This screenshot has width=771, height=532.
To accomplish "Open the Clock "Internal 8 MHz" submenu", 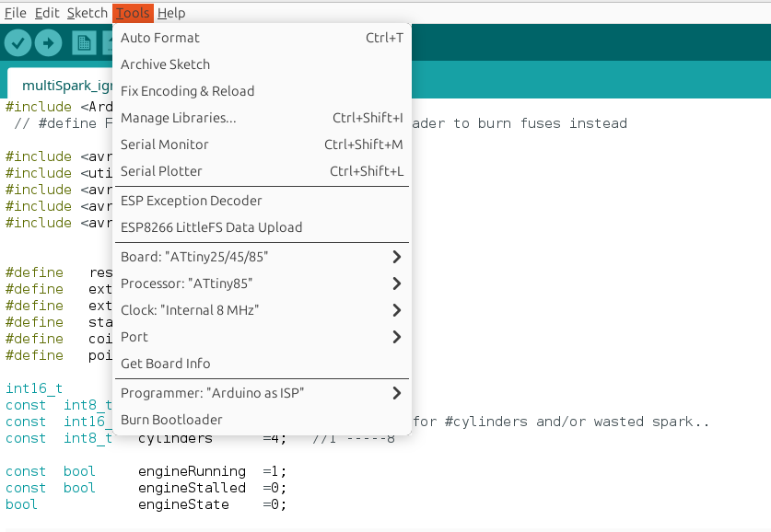I will point(261,310).
